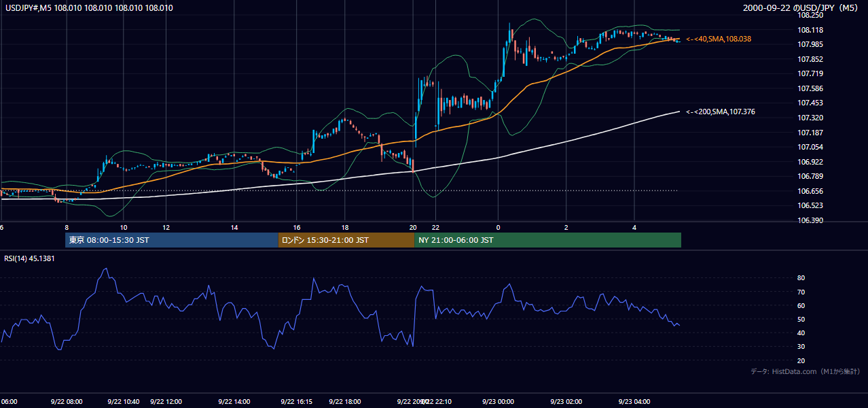Image resolution: width=868 pixels, height=408 pixels.
Task: Click the 9/22 10:40 bottom time label
Action: pos(124,401)
